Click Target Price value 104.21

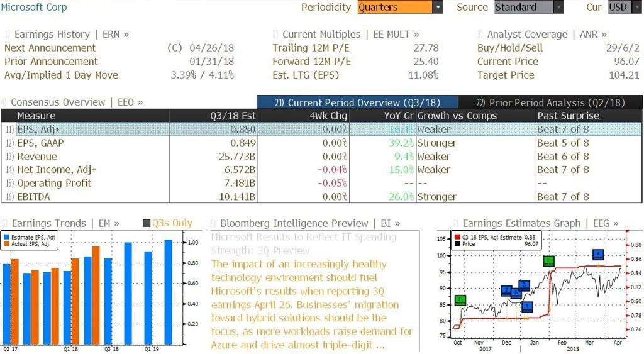624,75
